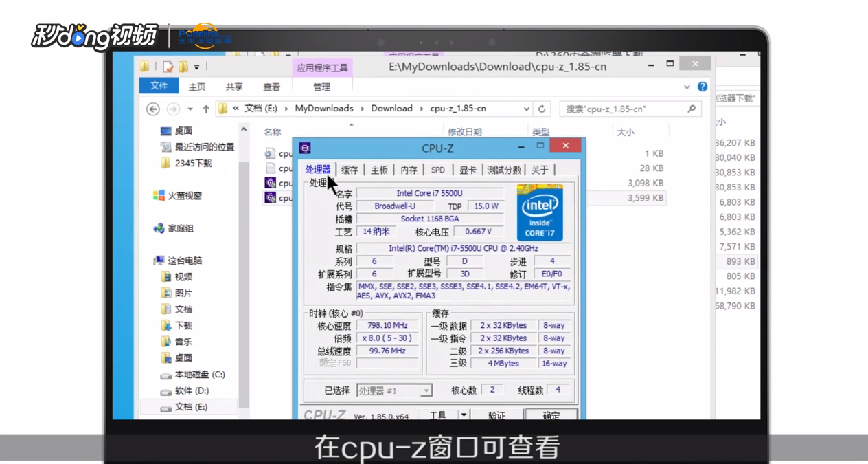Select the 处理器 tab
Viewport: 868px width, 464px height.
(318, 169)
